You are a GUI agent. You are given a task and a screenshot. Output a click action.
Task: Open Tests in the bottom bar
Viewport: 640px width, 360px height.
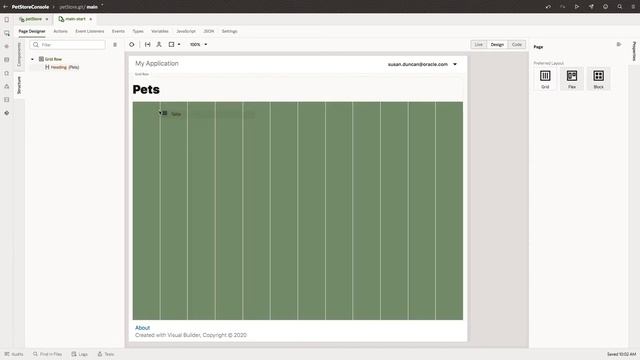[106, 354]
